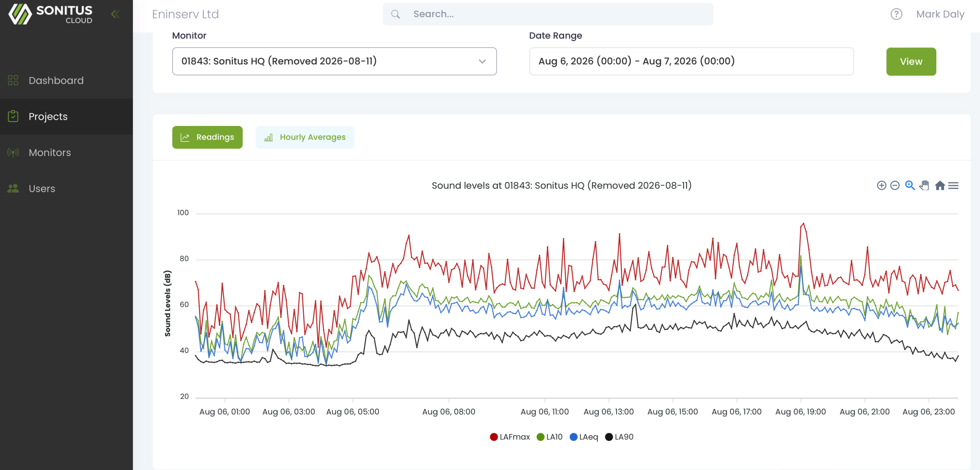This screenshot has height=470, width=980.
Task: Click the green View button
Action: coord(911,61)
